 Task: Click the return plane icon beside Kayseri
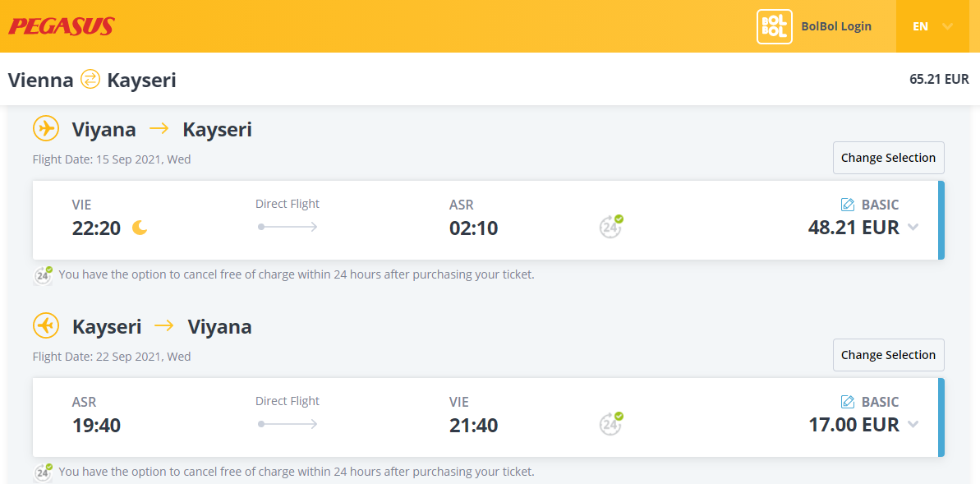point(46,325)
